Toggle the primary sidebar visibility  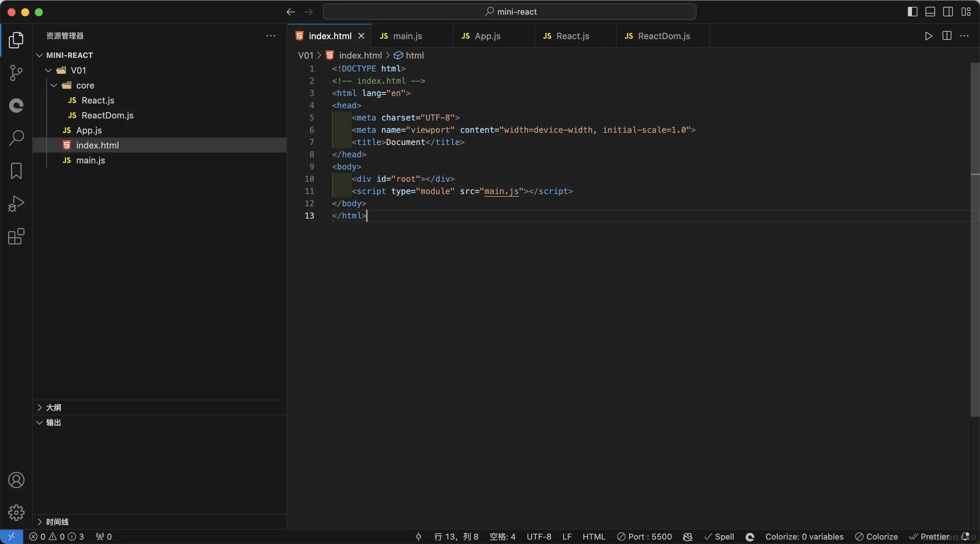[912, 12]
